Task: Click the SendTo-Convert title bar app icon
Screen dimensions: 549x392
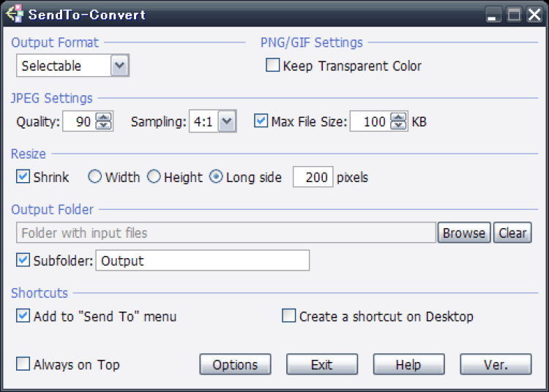Action: [x=15, y=14]
